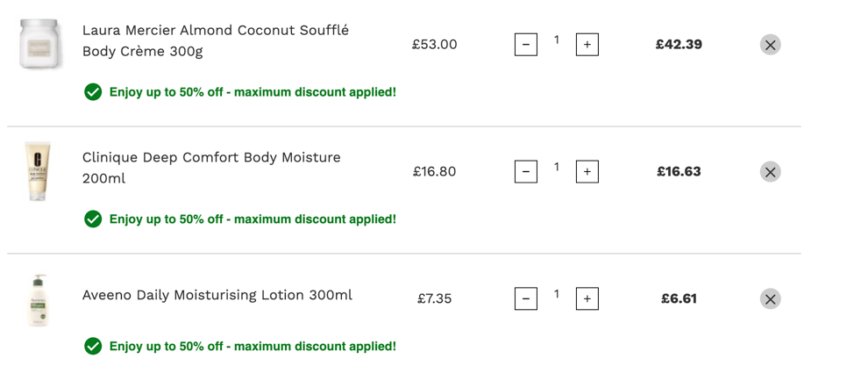Remove Laura Mercier Body Crème from basket

click(770, 45)
